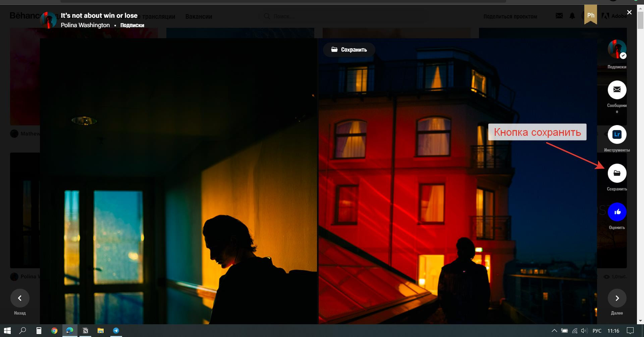Open Polina Washington's profile link
644x337 pixels.
pyautogui.click(x=85, y=25)
